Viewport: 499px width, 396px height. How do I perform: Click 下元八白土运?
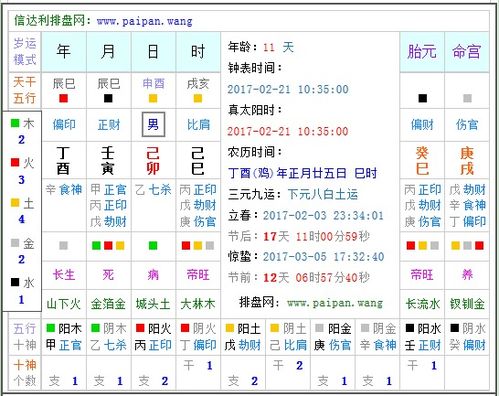coord(323,194)
